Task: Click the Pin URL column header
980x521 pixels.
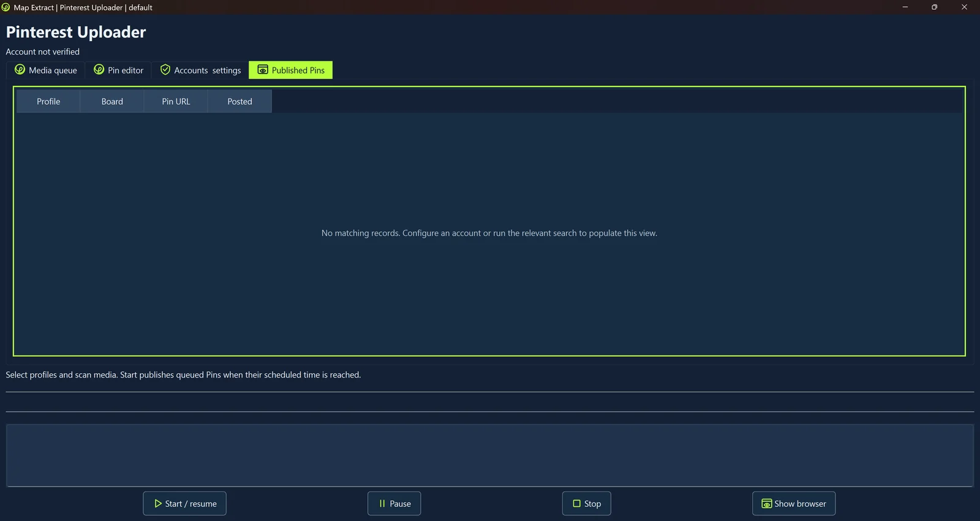Action: (176, 101)
